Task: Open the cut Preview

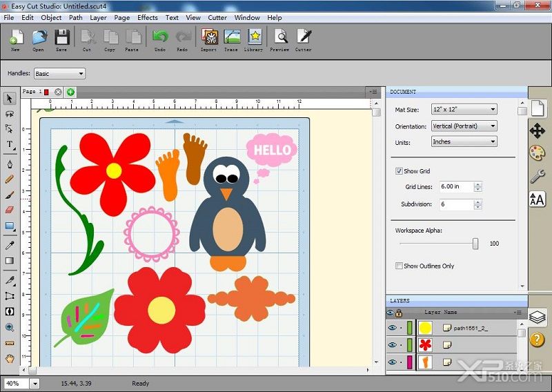Action: pyautogui.click(x=280, y=40)
